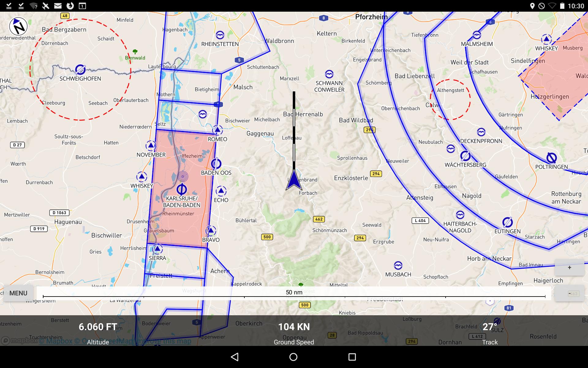Tap the Bienwald park tree icon
This screenshot has height=368, width=588.
pyautogui.click(x=135, y=52)
